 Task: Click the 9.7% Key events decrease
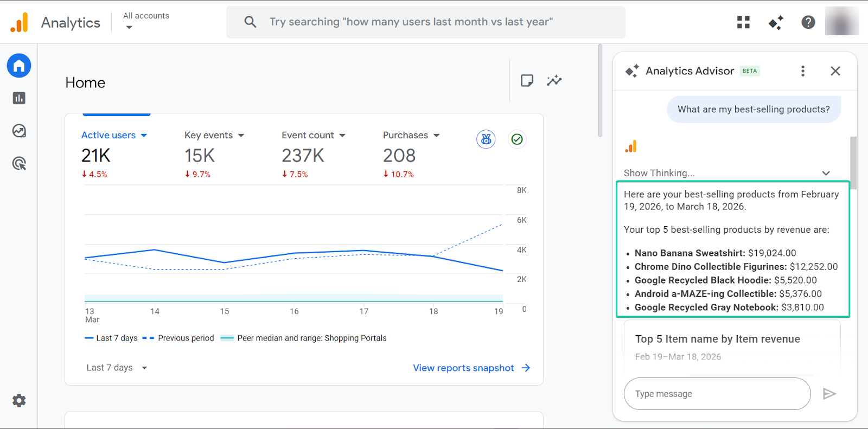[x=197, y=174]
